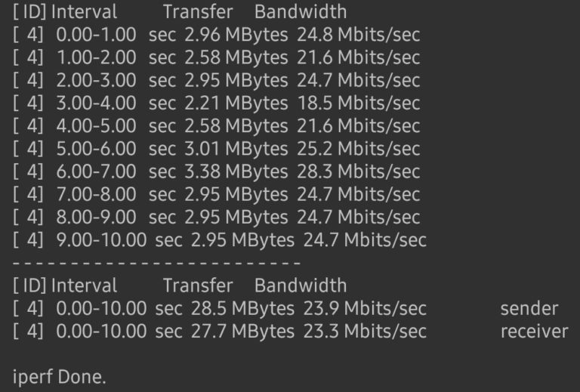Click the sender label in summary
Image resolution: width=580 pixels, height=392 pixels.
[x=529, y=309]
